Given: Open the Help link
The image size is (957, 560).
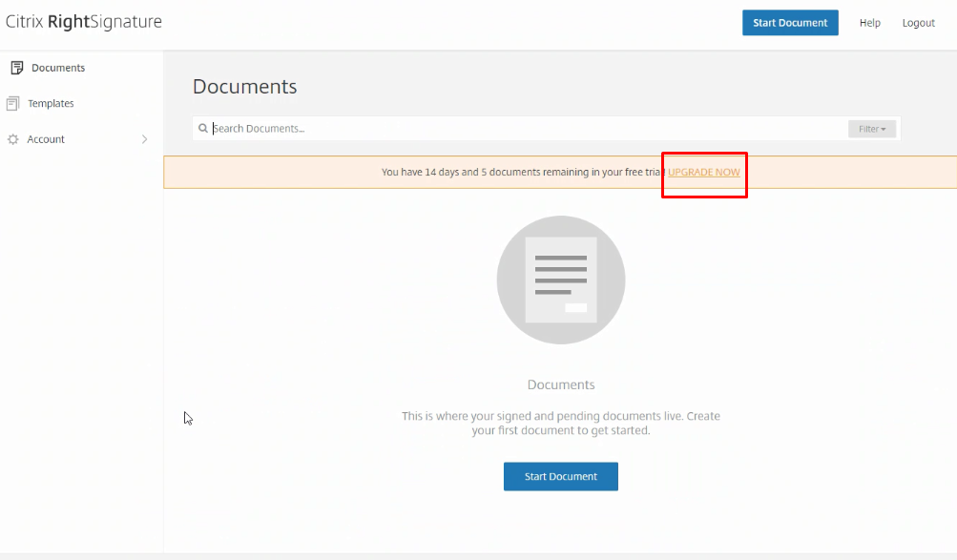Looking at the screenshot, I should click(x=870, y=23).
